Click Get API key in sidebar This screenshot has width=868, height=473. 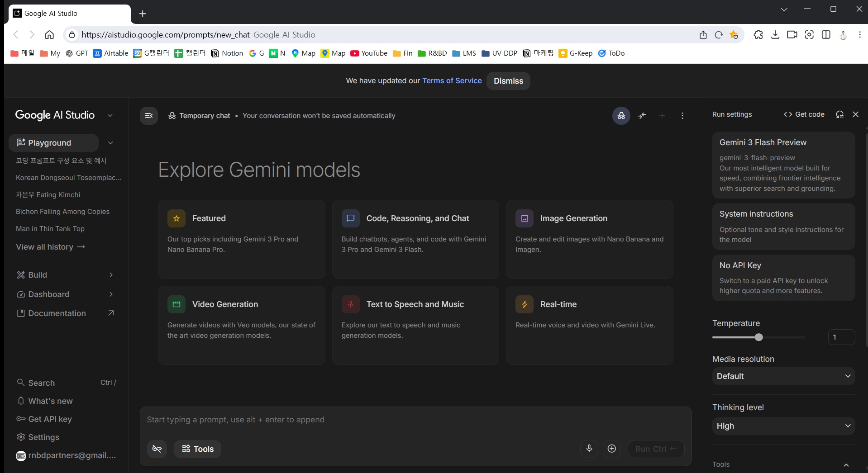44,419
